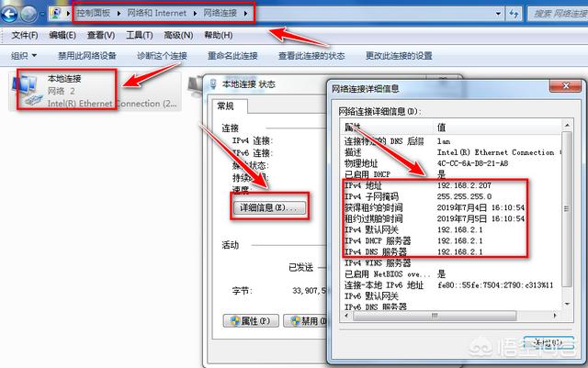Screen dimensions: 588x368
Task: Expand the 组织 dropdown
Action: (22, 56)
